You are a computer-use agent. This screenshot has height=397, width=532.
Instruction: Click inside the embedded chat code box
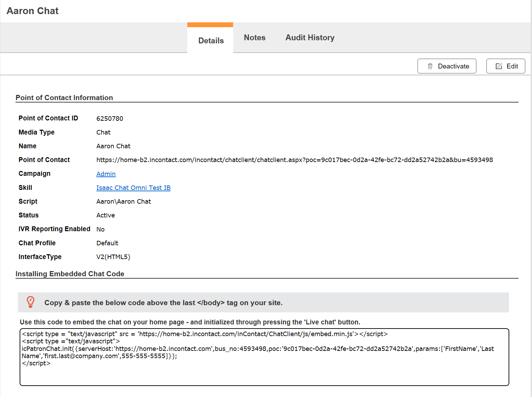(264, 357)
